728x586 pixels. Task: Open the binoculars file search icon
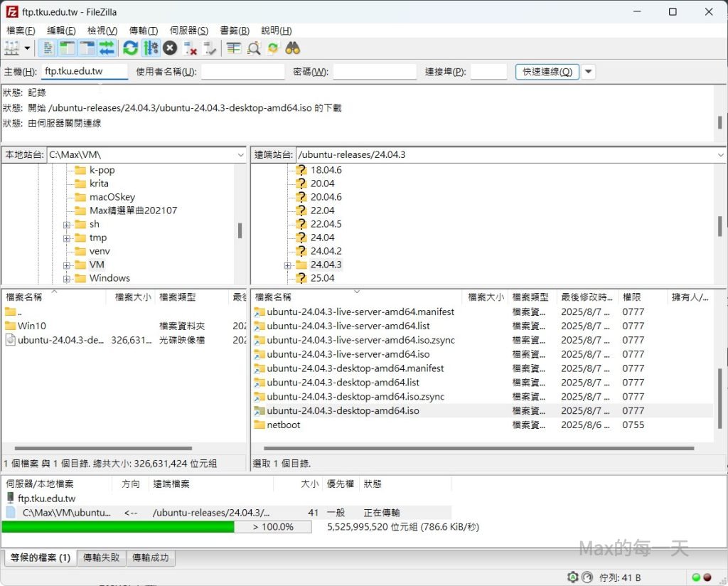tap(293, 48)
